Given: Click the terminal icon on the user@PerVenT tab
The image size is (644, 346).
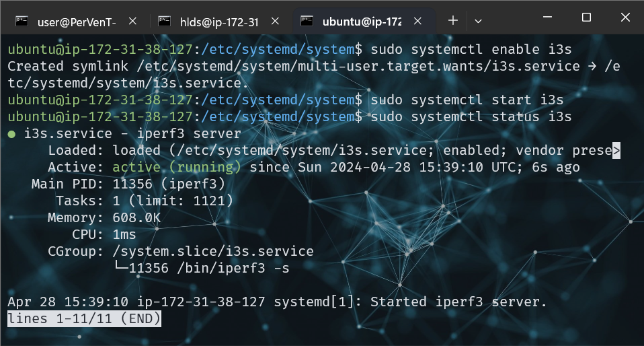Looking at the screenshot, I should (x=22, y=21).
